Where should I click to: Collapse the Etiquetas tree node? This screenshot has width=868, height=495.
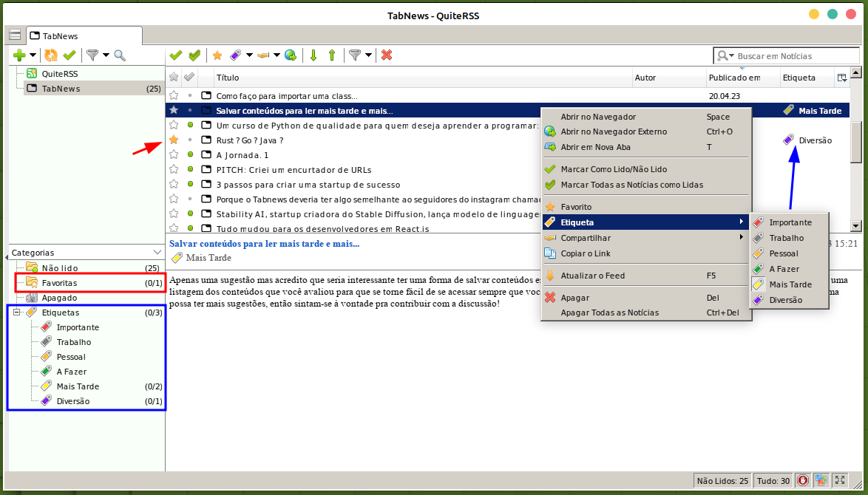[x=16, y=313]
